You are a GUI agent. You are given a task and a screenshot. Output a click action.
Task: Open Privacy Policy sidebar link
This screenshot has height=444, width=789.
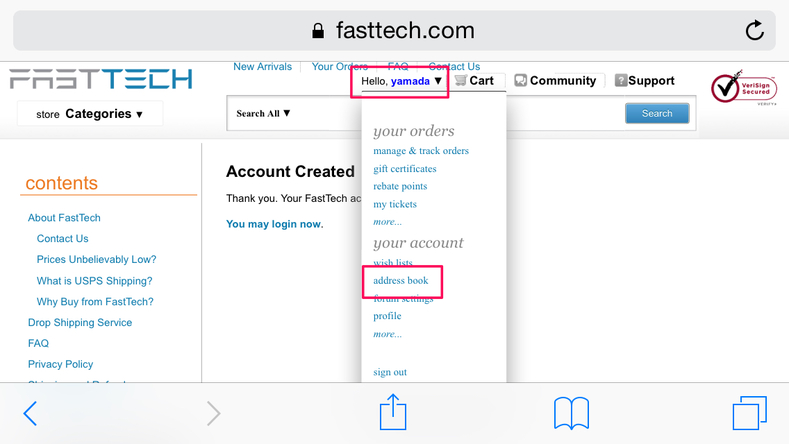(x=60, y=364)
